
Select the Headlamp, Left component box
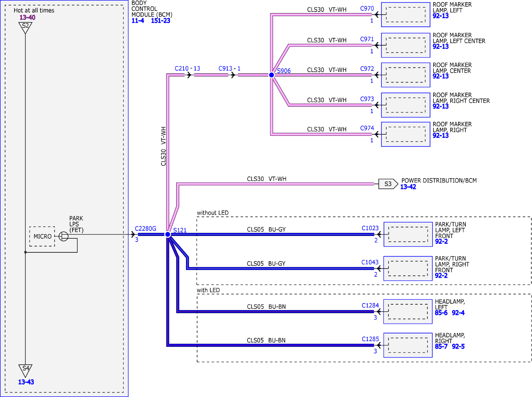(x=408, y=312)
